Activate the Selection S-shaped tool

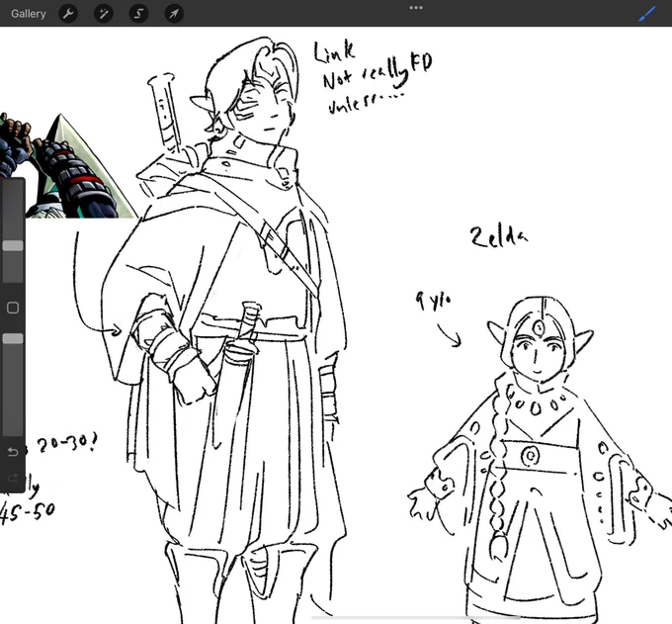point(138,14)
